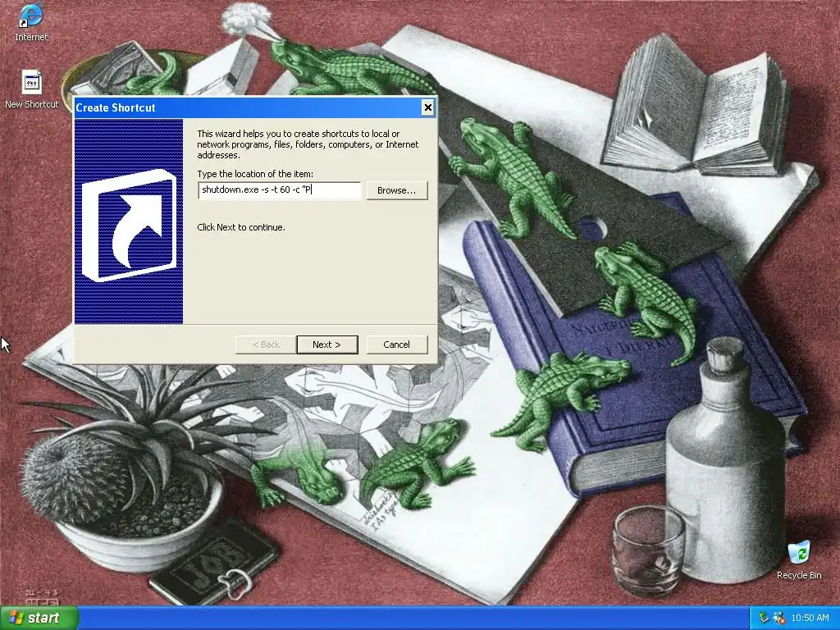Open the Internet Explorer desktop icon
The height and width of the screenshot is (630, 840).
(x=31, y=21)
